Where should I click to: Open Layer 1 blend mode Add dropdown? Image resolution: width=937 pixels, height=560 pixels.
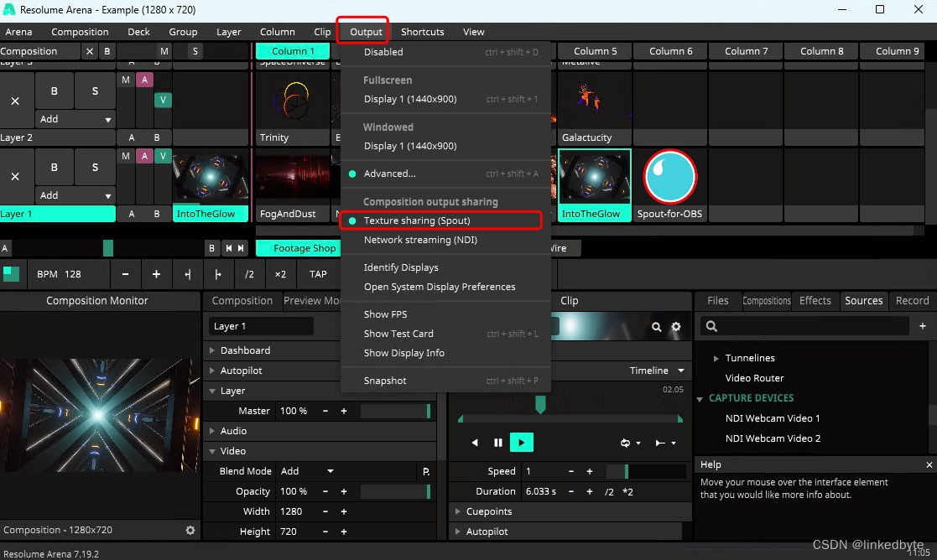pos(75,195)
